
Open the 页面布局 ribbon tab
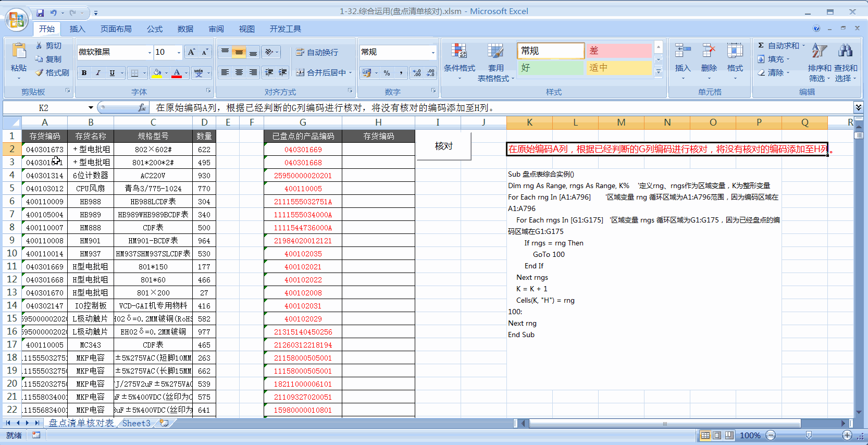point(116,29)
